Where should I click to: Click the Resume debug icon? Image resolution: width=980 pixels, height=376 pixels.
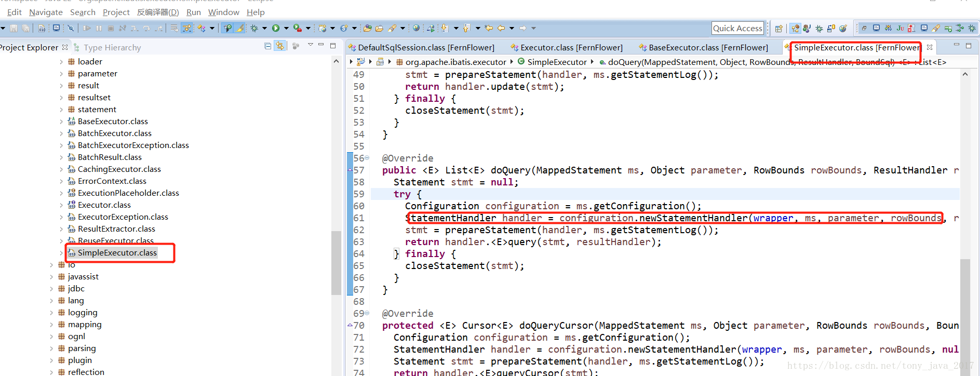tap(87, 28)
